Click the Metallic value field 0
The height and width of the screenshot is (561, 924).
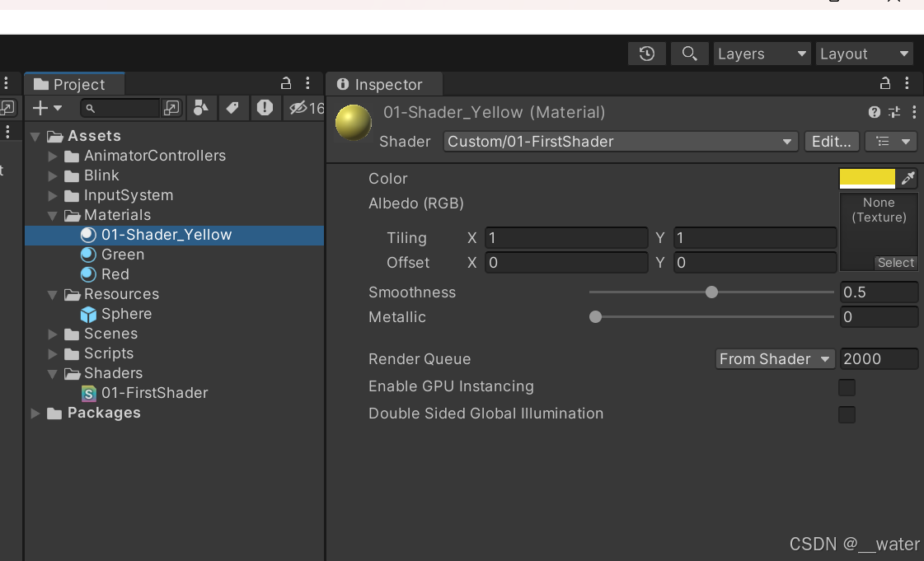coord(879,316)
